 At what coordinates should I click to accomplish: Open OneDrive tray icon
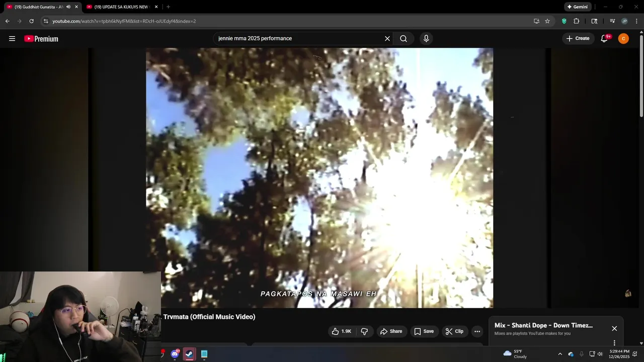pos(571,354)
